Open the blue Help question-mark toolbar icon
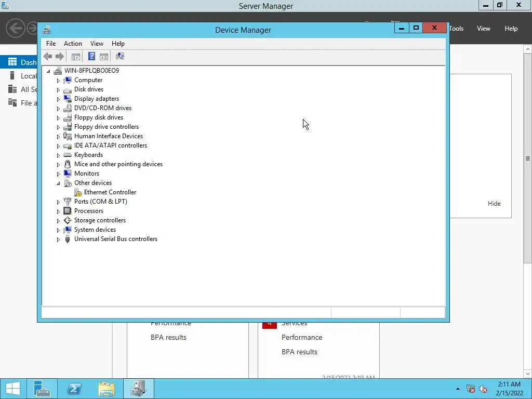 pos(91,56)
